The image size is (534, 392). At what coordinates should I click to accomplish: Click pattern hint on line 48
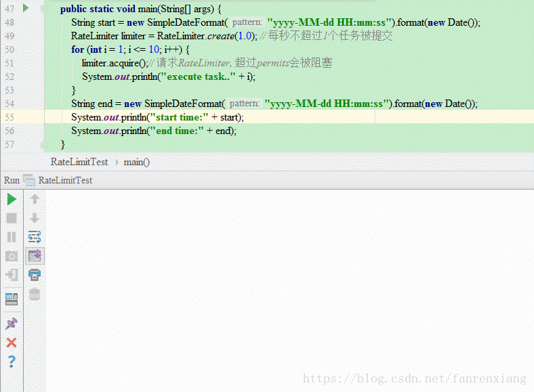tap(247, 22)
